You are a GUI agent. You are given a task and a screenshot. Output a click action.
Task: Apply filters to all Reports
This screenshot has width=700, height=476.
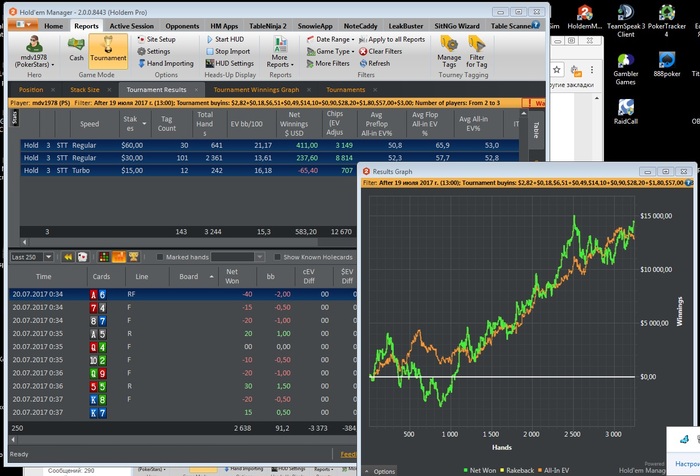[x=392, y=39]
